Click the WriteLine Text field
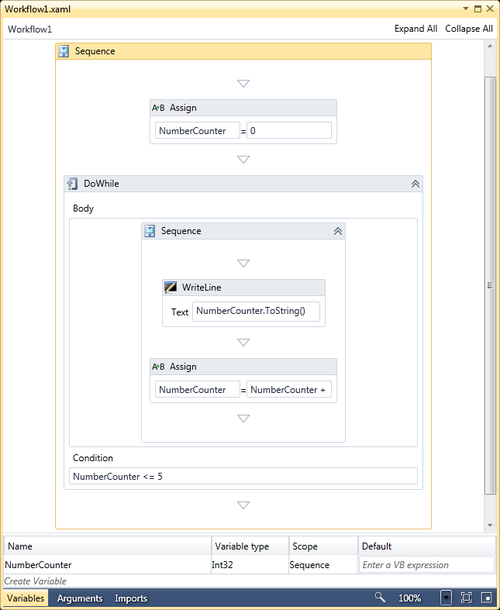500x610 pixels. (x=256, y=311)
